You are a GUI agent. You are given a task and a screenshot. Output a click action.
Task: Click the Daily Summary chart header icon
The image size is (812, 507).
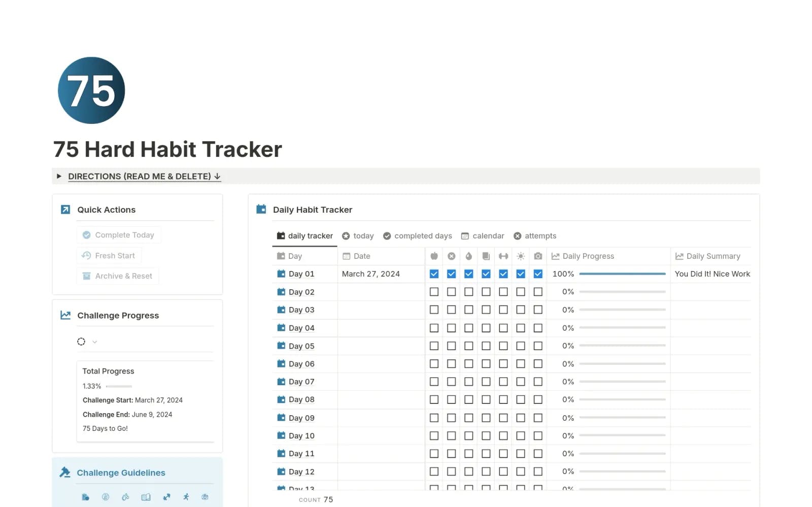tap(679, 256)
